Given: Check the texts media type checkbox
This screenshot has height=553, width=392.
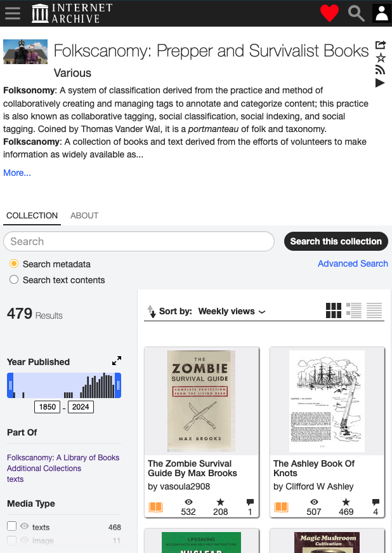Looking at the screenshot, I should 11,526.
